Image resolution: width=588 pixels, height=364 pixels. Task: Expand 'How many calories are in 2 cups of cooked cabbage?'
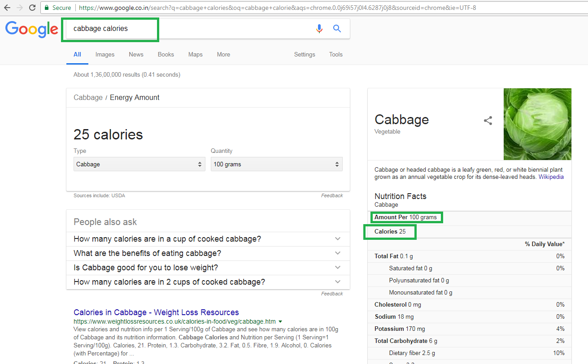(208, 282)
